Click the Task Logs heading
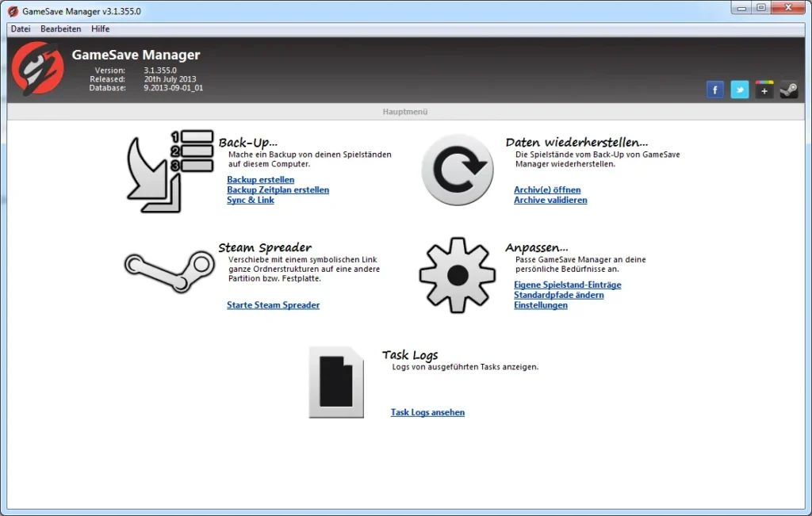Viewport: 812px width, 516px height. [410, 355]
